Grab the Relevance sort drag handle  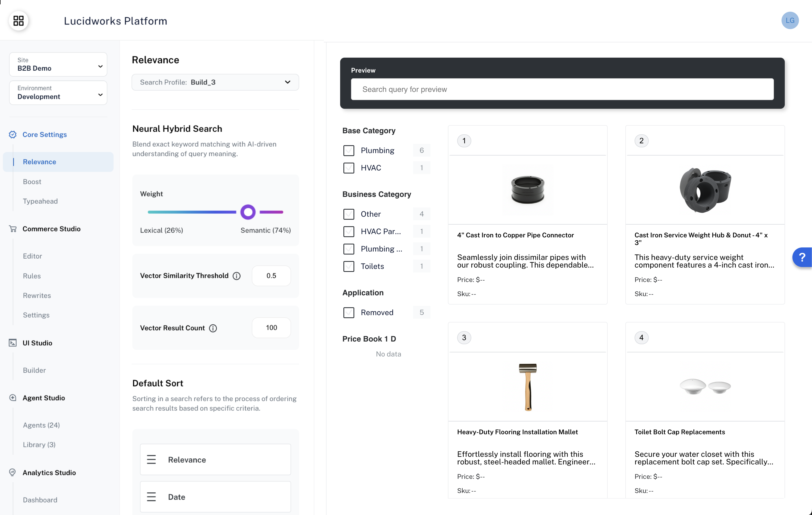(x=151, y=460)
